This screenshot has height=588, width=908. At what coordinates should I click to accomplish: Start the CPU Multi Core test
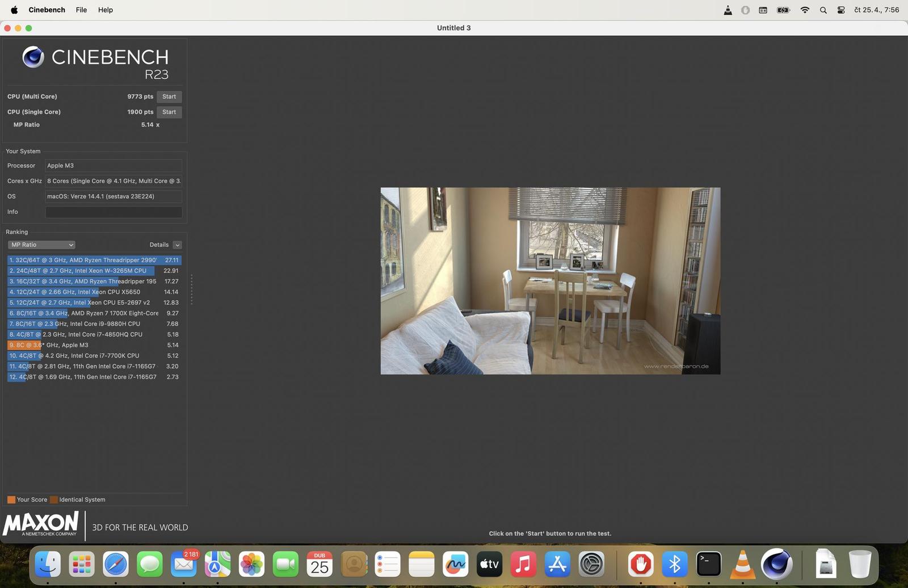169,96
